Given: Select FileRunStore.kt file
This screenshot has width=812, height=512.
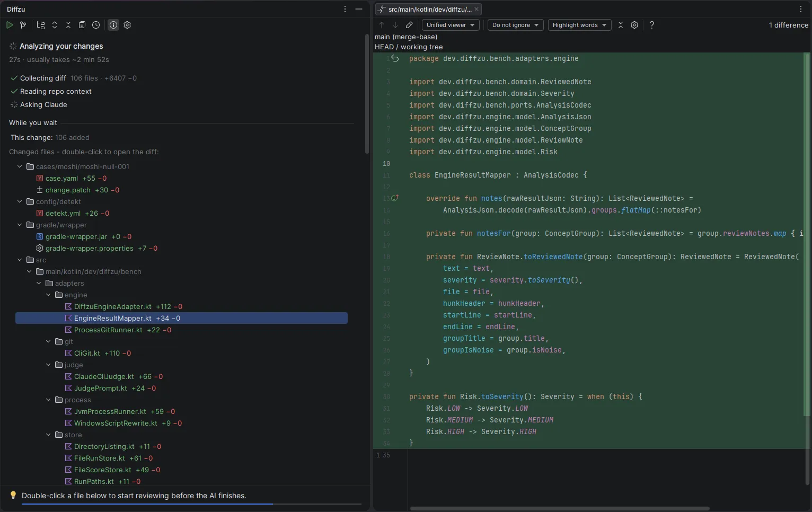Looking at the screenshot, I should (x=99, y=458).
